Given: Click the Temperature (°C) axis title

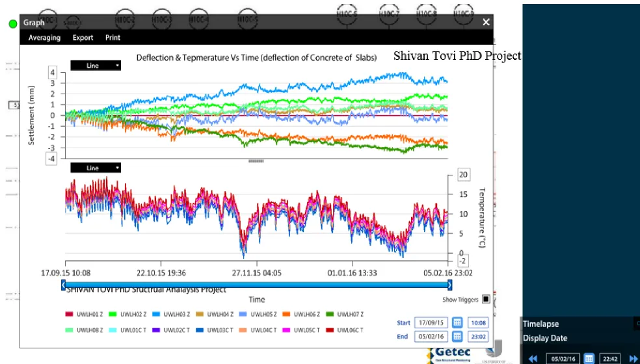Looking at the screenshot, I should tap(482, 218).
